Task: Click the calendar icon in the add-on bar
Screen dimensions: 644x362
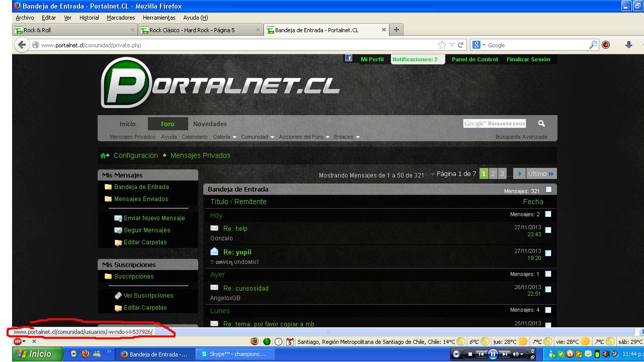Action: 290,341
